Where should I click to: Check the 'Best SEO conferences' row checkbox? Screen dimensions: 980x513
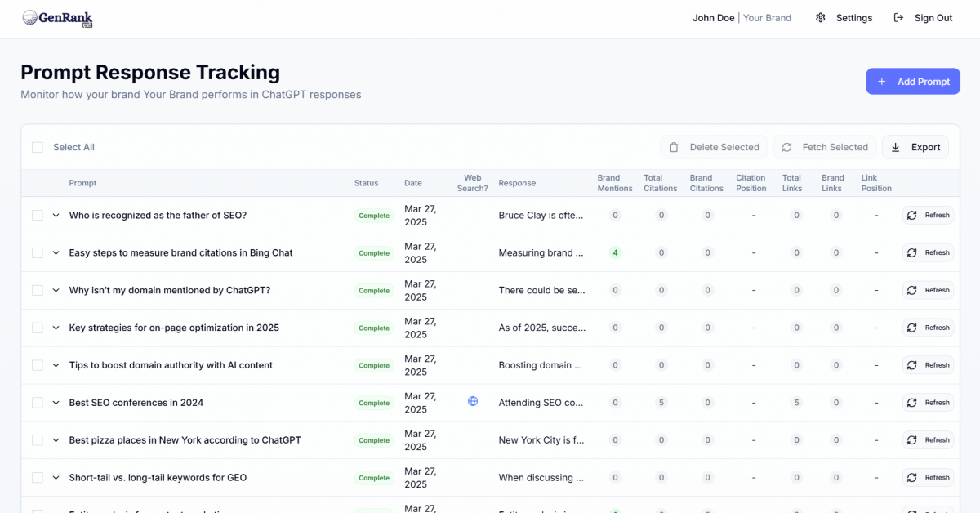tap(38, 403)
